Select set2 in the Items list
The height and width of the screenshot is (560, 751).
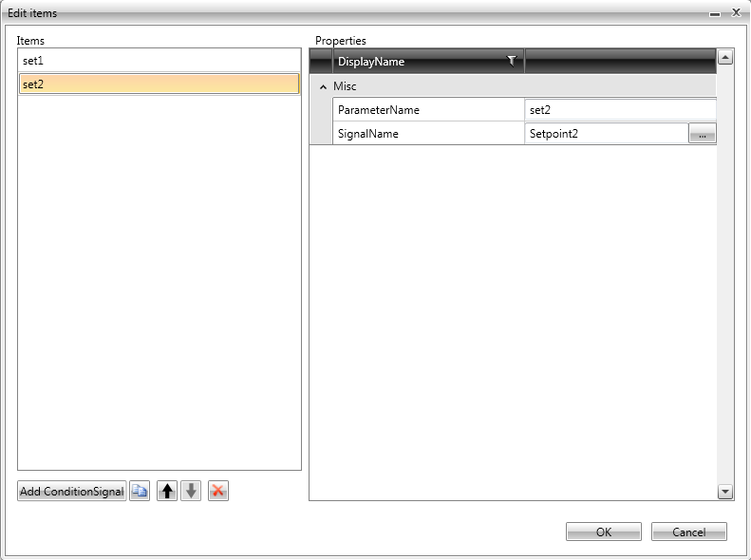click(x=159, y=84)
